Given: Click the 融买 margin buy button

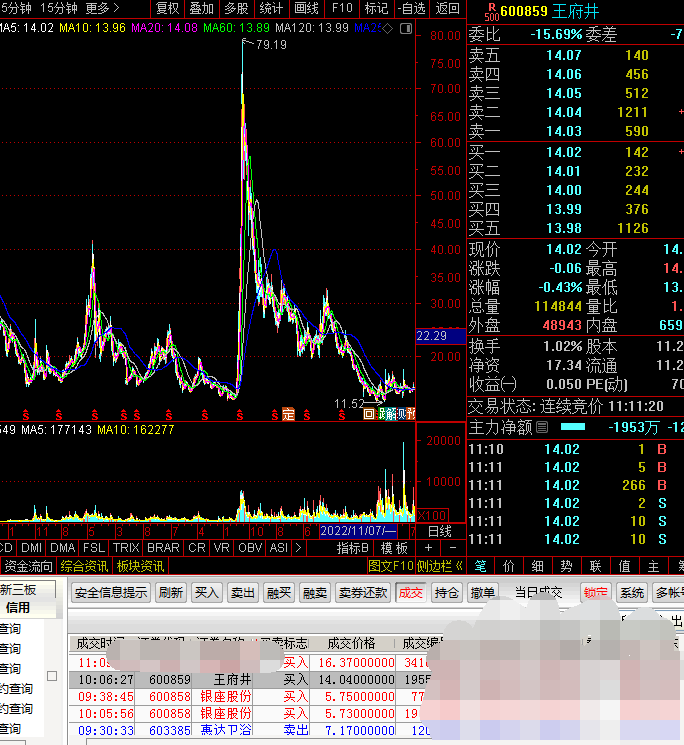Looking at the screenshot, I should [279, 592].
